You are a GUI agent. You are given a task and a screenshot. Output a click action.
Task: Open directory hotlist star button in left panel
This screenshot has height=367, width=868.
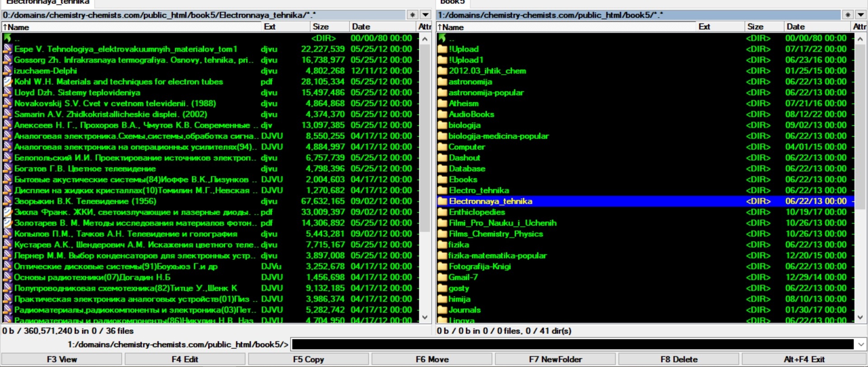[x=412, y=15]
